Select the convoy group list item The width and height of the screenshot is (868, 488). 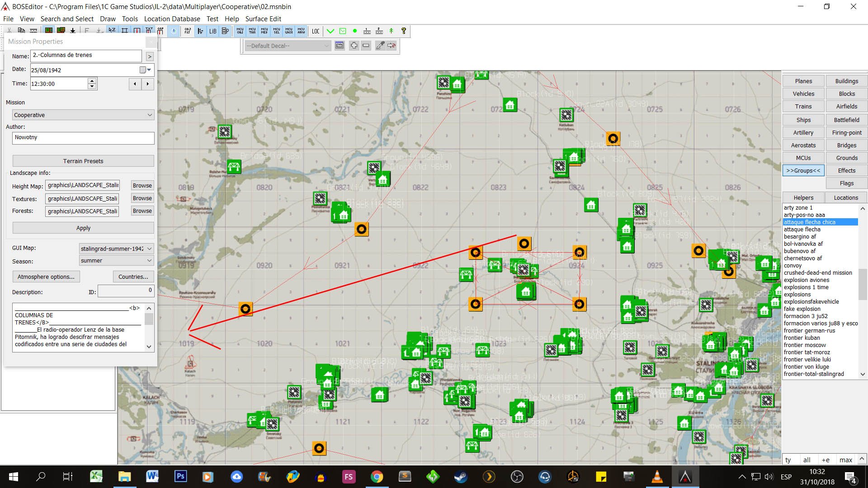[x=793, y=266]
